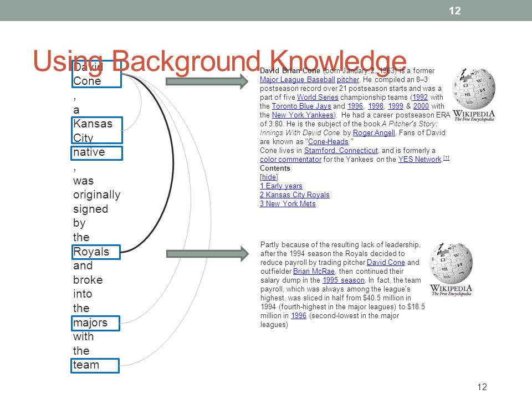Click the bold 'David Brian Cone' name
The width and height of the screenshot is (532, 399).
[x=290, y=70]
